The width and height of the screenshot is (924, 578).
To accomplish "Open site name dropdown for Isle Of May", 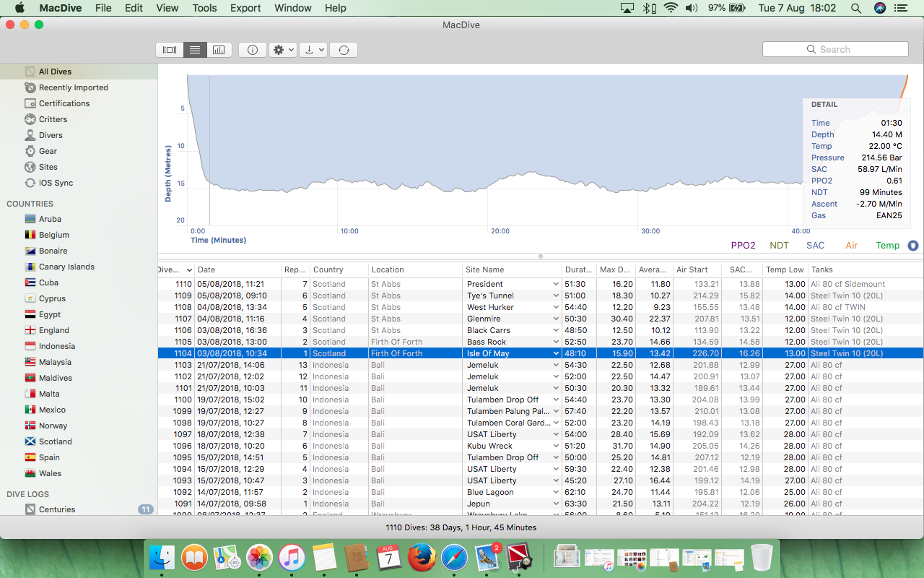I will coord(556,353).
